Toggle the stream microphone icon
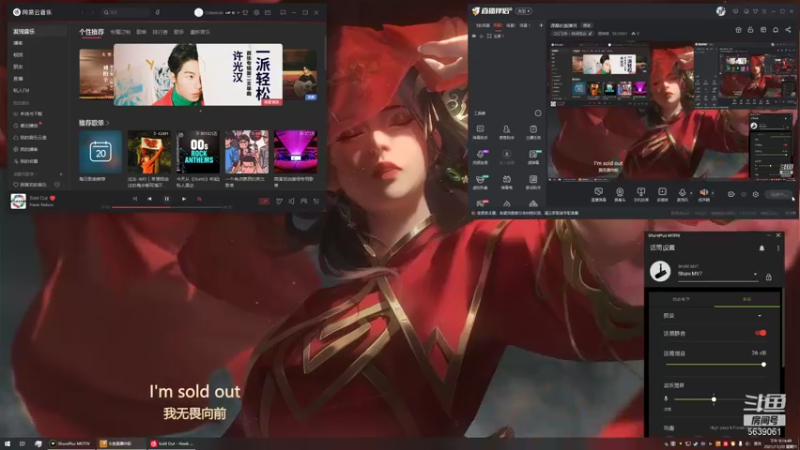This screenshot has width=800, height=450. 682,194
